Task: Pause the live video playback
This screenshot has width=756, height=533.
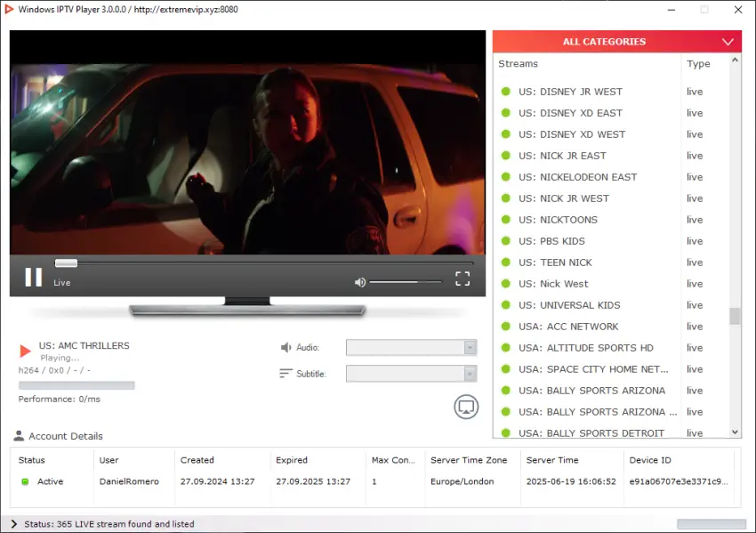Action: (33, 278)
